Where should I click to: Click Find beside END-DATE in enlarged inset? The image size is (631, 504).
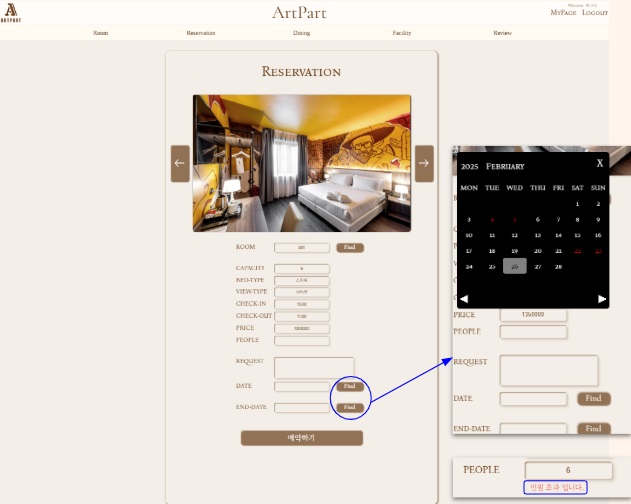594,428
